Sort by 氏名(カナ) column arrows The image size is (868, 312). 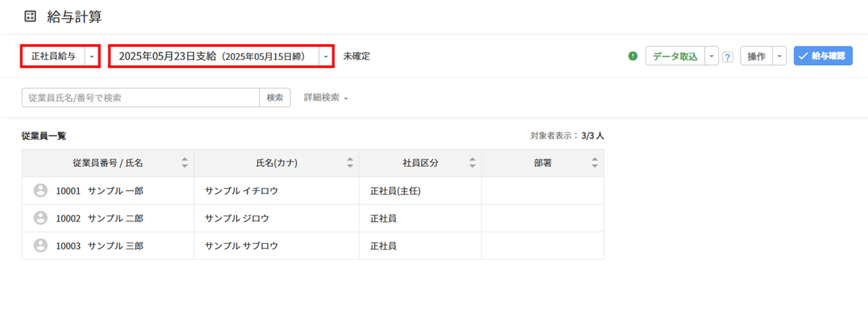pos(350,163)
